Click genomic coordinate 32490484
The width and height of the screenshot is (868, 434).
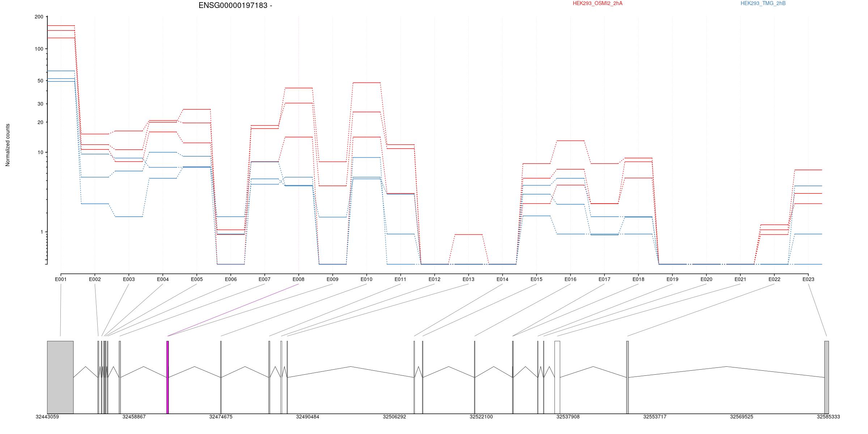pyautogui.click(x=308, y=417)
